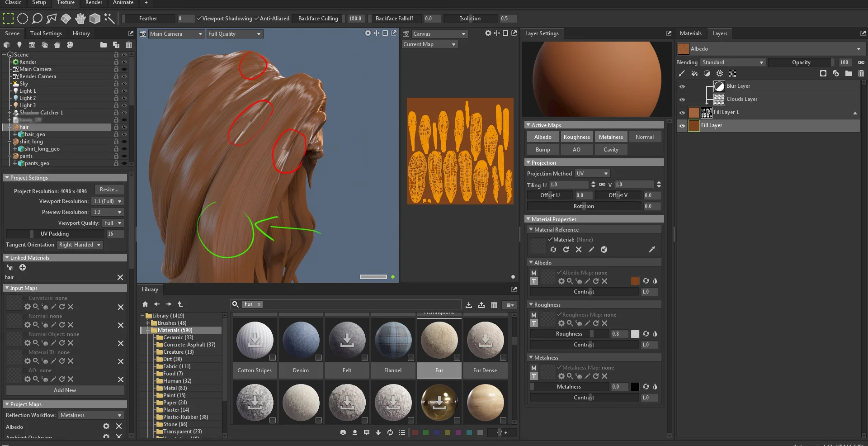Delete the selected layer in Layers panel
The image size is (868, 446).
pyautogui.click(x=861, y=73)
